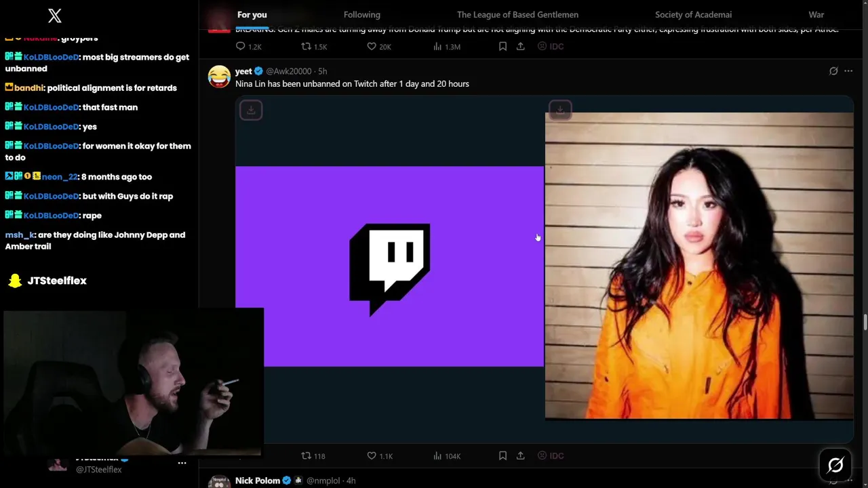This screenshot has width=868, height=488.
Task: Open The League of Based Gentlemen tab
Action: [x=517, y=14]
